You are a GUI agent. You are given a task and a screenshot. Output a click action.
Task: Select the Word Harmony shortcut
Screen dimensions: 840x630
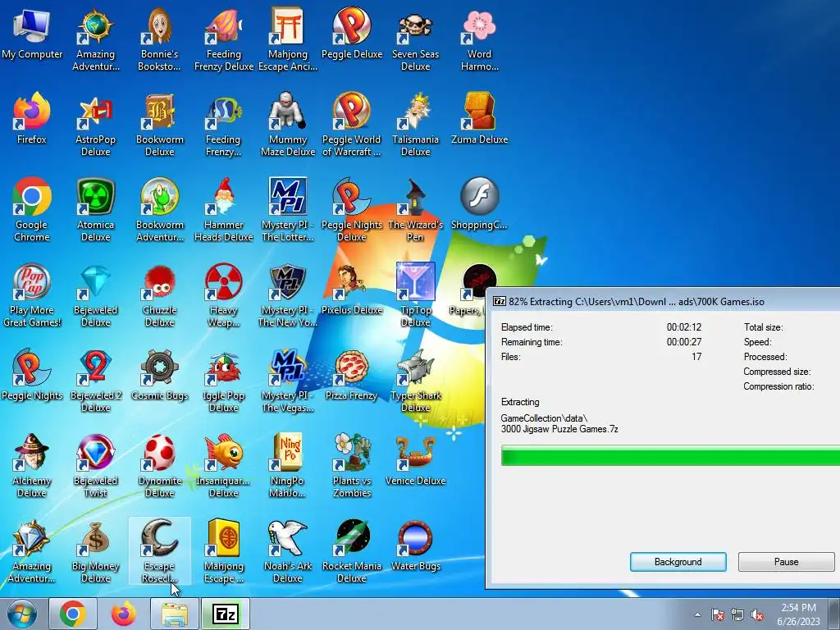pyautogui.click(x=479, y=39)
